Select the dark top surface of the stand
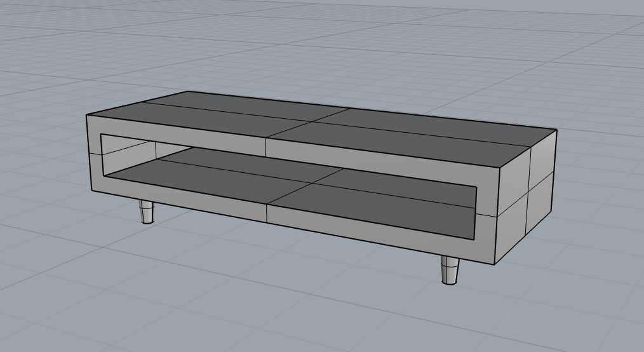Screen dimensions: 644x352 321,129
